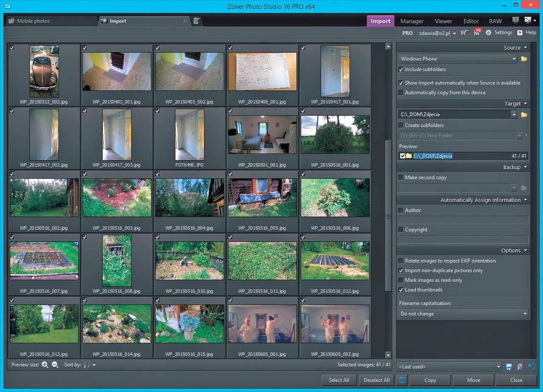
Task: Enable Rotate images to respect EXIF orientation
Action: pyautogui.click(x=401, y=260)
